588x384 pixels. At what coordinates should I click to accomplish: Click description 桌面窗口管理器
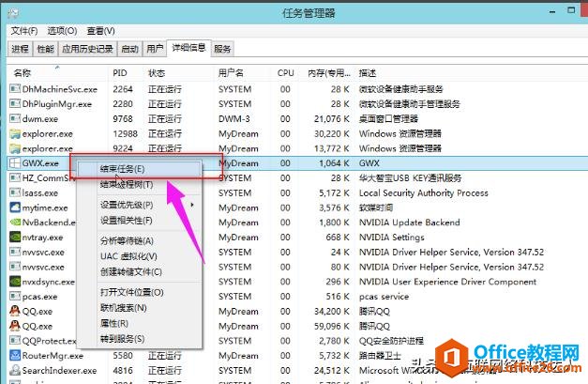388,119
